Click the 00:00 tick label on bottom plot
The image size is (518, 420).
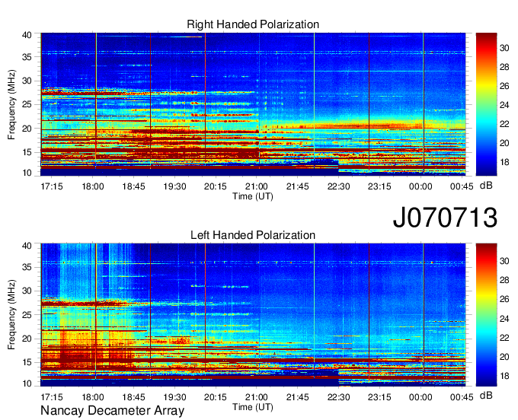click(x=420, y=397)
